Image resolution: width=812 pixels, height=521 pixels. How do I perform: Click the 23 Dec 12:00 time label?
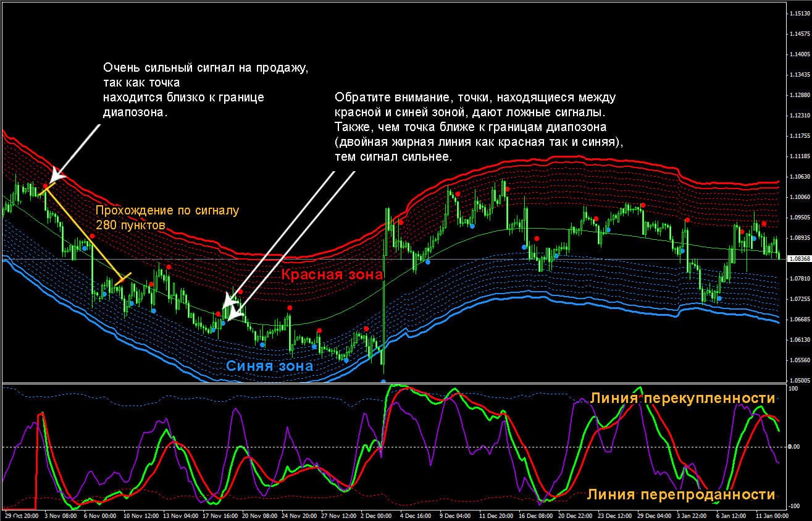tap(615, 515)
